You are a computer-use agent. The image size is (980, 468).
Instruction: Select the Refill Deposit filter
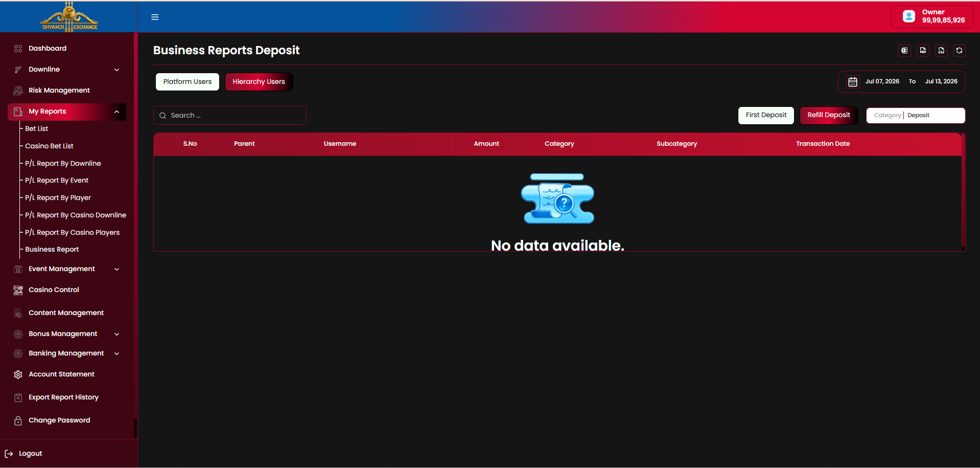[829, 115]
